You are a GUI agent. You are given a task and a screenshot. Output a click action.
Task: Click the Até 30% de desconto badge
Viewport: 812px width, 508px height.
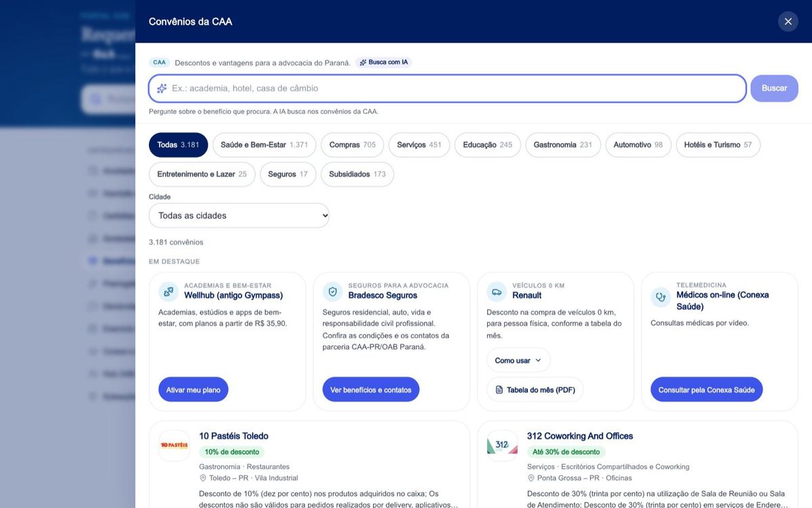566,452
